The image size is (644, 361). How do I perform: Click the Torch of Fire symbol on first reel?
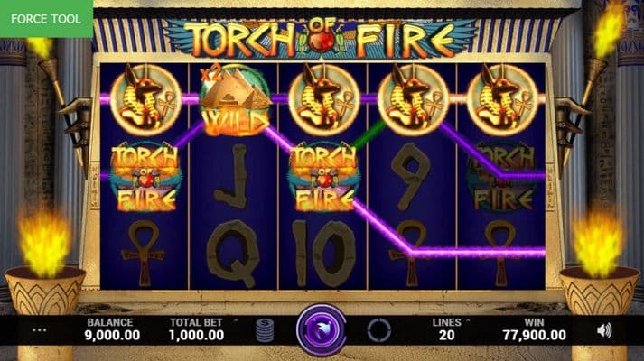click(145, 177)
